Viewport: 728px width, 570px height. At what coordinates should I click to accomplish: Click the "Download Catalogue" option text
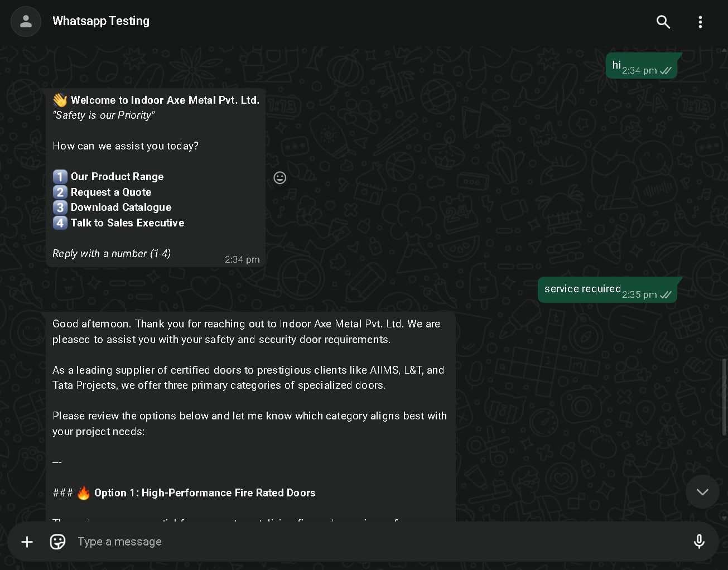[x=121, y=207]
